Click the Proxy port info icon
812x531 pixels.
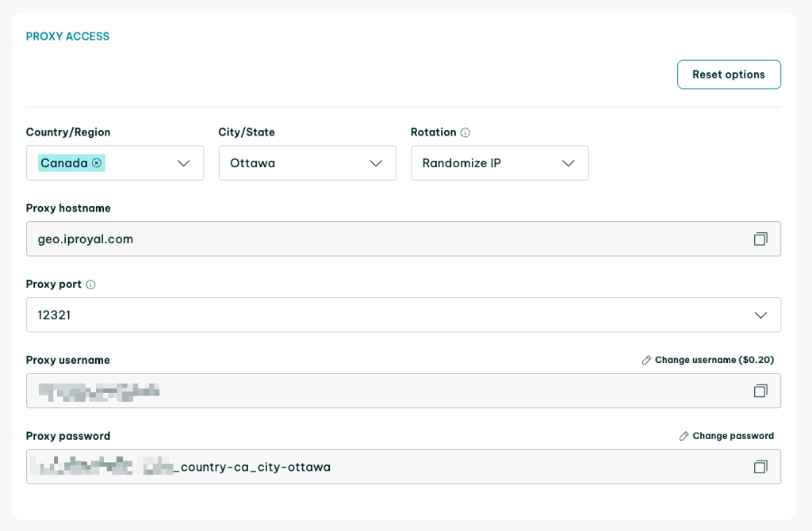coord(90,285)
